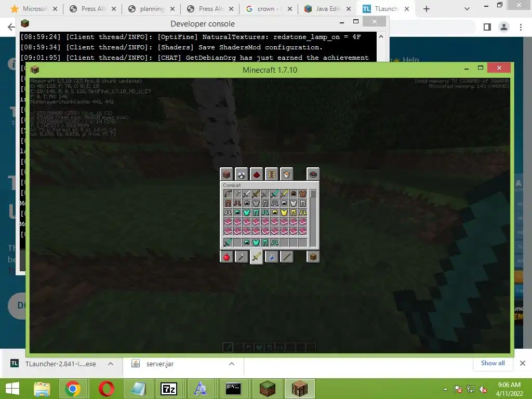Select the chainmail leggings

(x=265, y=203)
